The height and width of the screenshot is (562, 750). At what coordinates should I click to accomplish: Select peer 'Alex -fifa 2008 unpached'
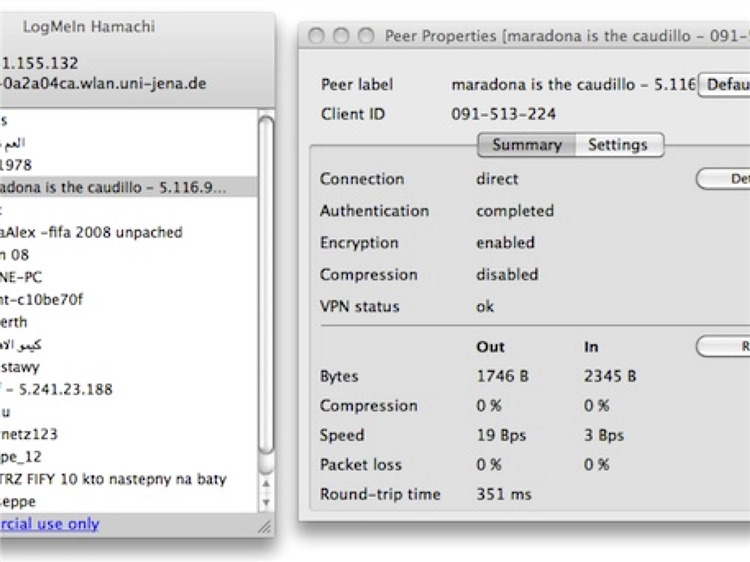(x=128, y=232)
